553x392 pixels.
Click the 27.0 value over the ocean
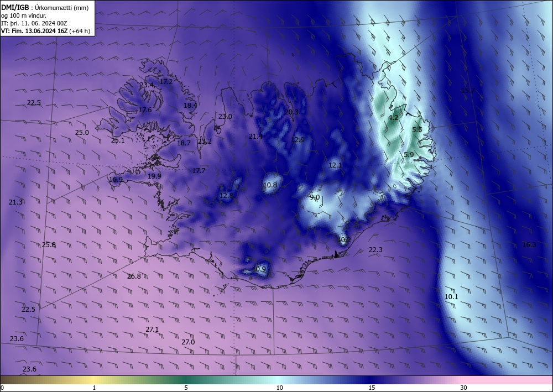click(188, 342)
